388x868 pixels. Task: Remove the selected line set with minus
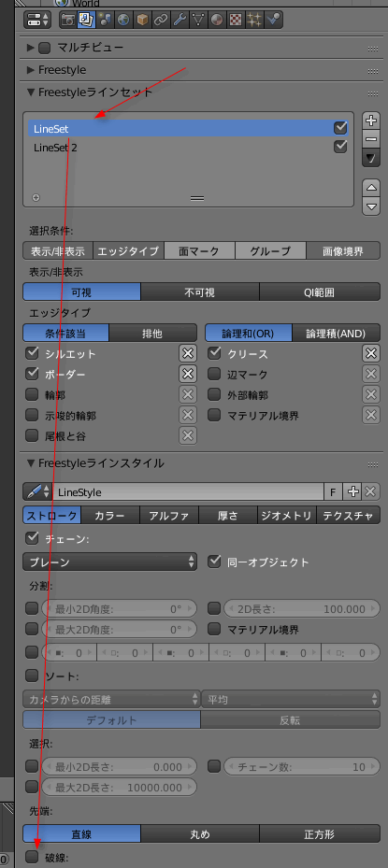coord(371,139)
